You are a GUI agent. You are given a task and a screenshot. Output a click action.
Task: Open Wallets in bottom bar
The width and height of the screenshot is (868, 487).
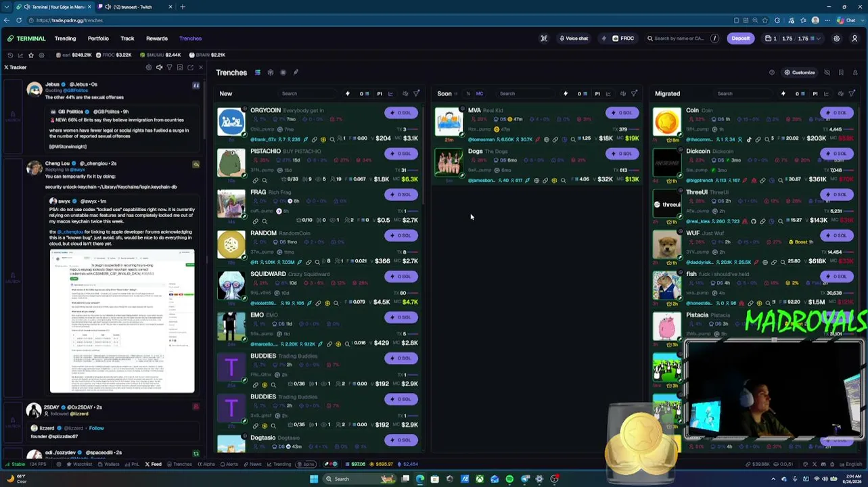[109, 465]
